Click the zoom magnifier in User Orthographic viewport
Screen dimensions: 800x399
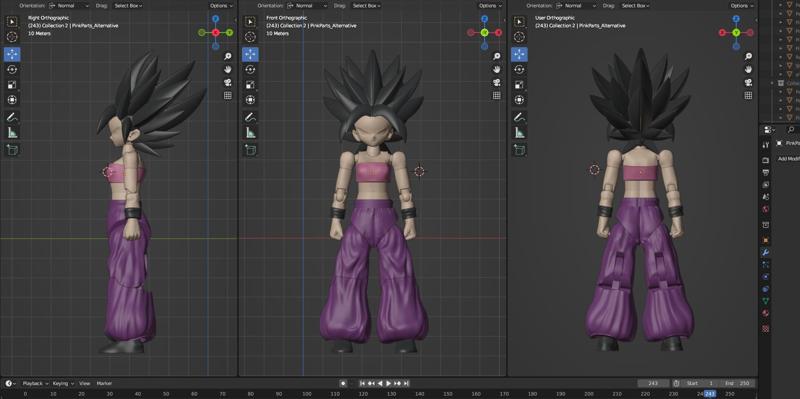point(748,56)
